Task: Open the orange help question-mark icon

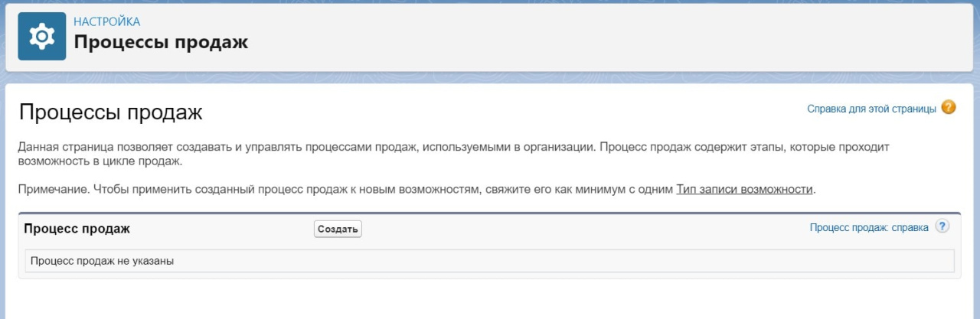Action: click(x=949, y=108)
